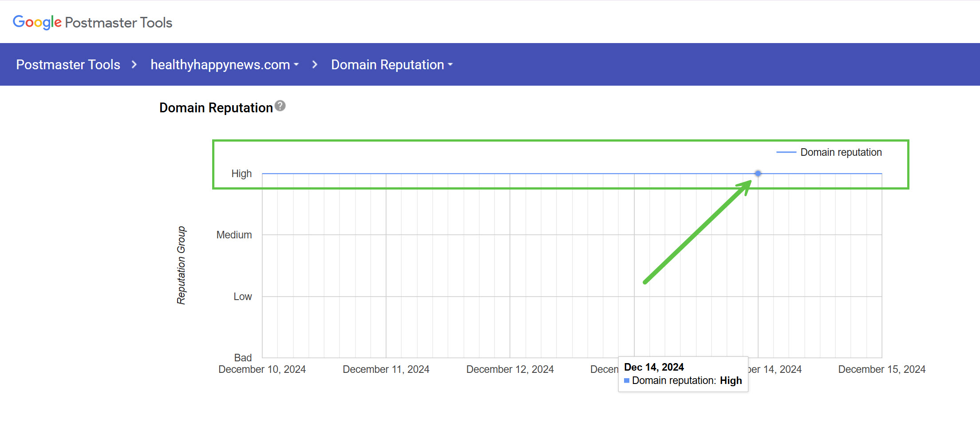This screenshot has width=980, height=443.
Task: Click the 'December 10, 2024' axis label
Action: [x=262, y=369]
